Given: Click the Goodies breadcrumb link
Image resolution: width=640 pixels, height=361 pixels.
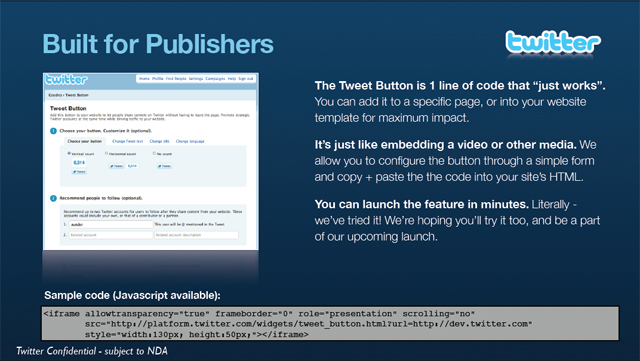Looking at the screenshot, I should click(x=55, y=95).
